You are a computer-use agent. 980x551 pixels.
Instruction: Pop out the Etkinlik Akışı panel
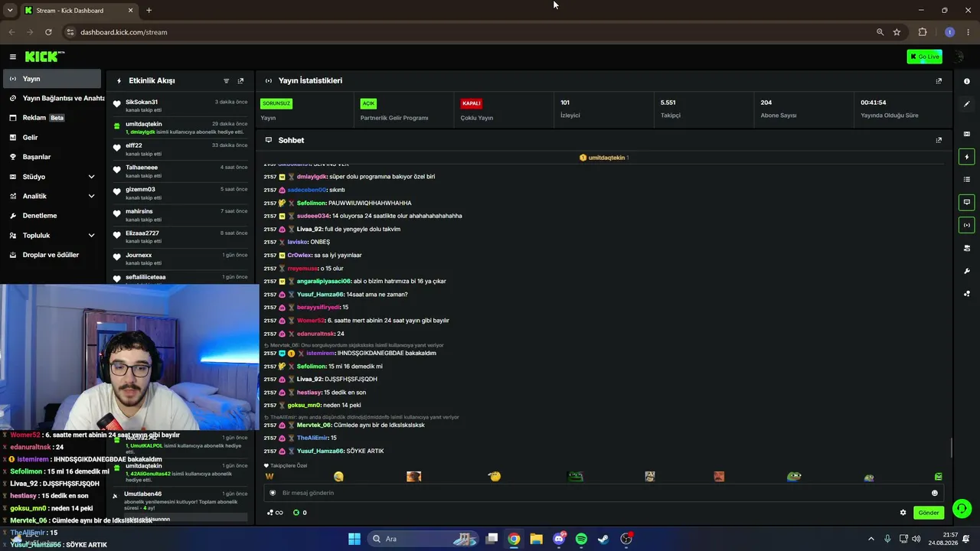[240, 80]
